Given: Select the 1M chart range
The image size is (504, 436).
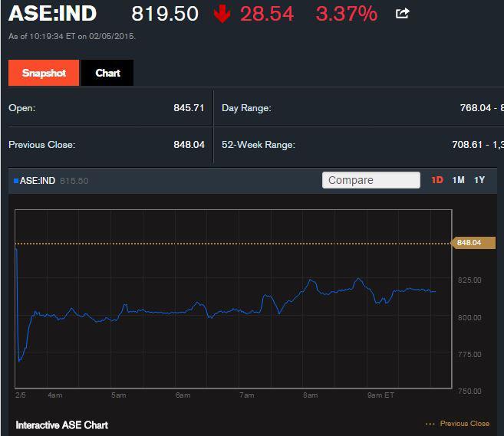Looking at the screenshot, I should point(459,180).
